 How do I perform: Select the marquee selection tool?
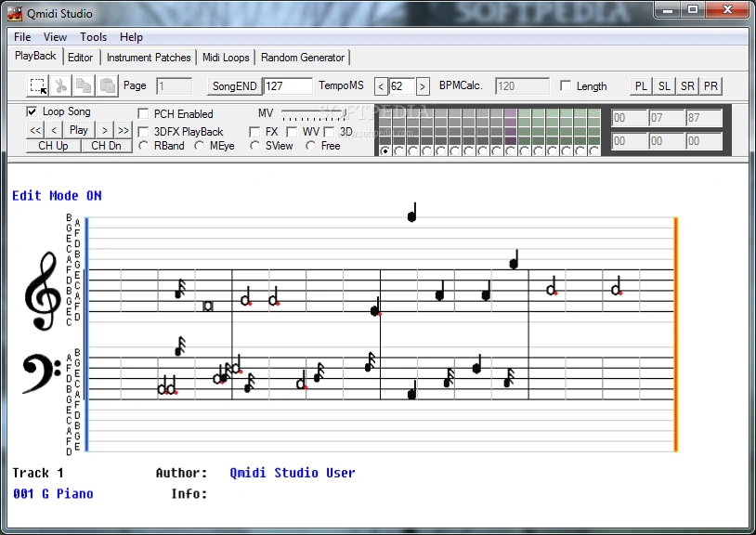[x=38, y=86]
